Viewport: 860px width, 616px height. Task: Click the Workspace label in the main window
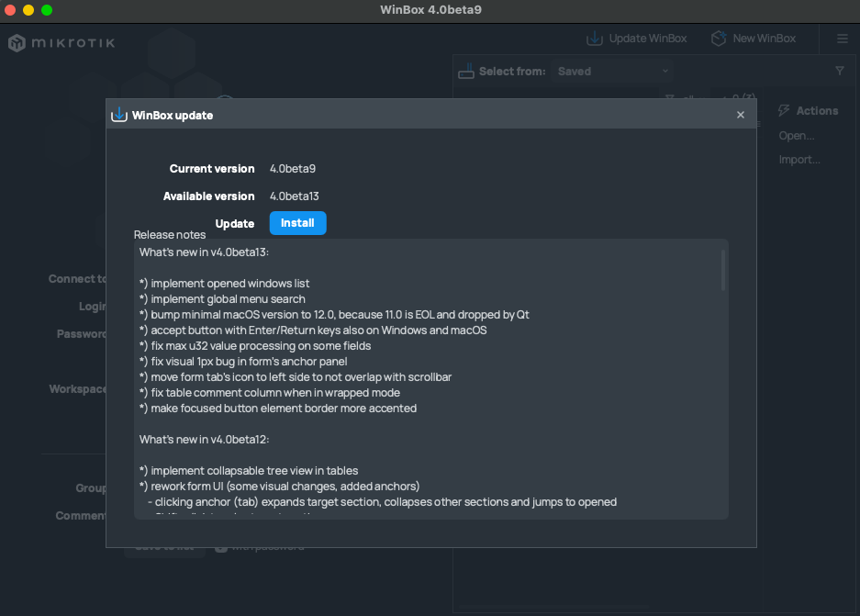(x=78, y=389)
